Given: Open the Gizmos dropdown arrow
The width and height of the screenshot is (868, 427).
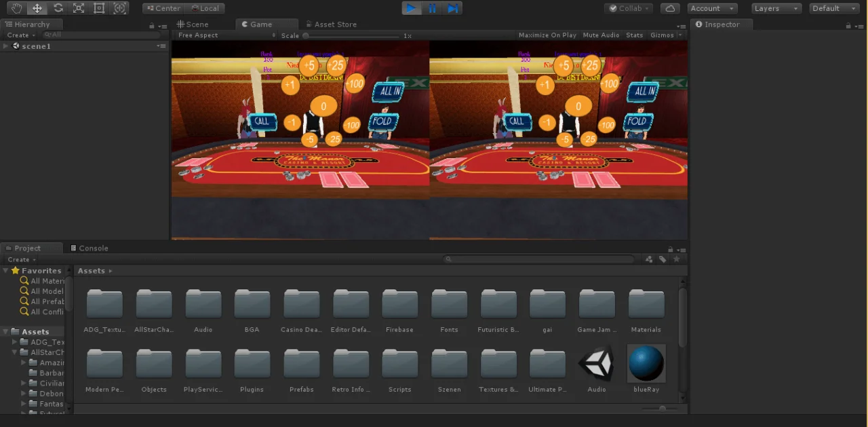Looking at the screenshot, I should [x=680, y=35].
